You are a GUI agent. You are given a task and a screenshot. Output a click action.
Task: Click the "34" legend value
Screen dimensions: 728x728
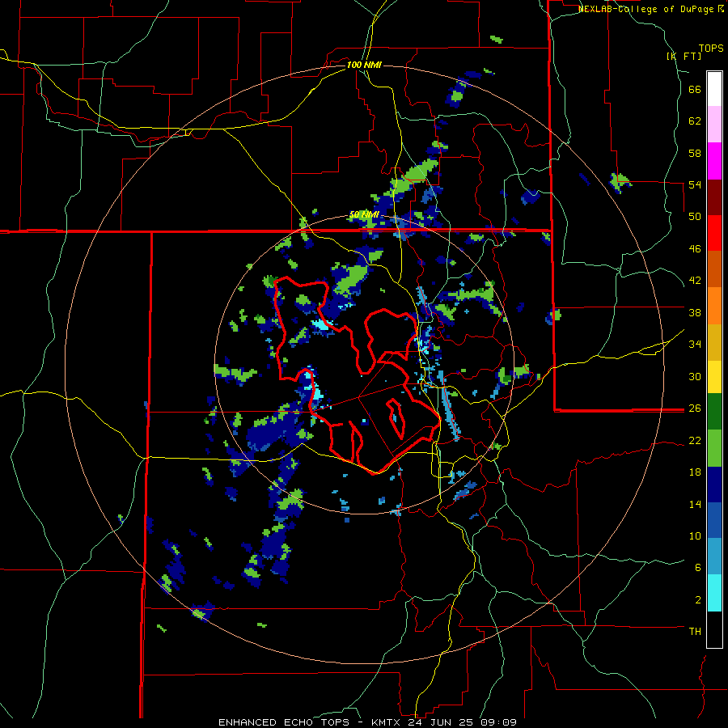pyautogui.click(x=695, y=345)
